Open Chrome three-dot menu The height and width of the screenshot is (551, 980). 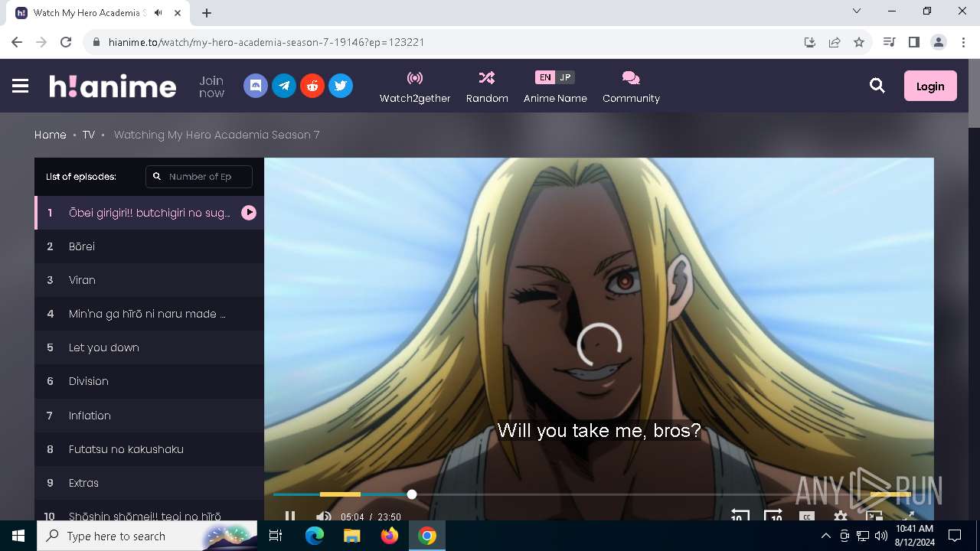click(963, 42)
